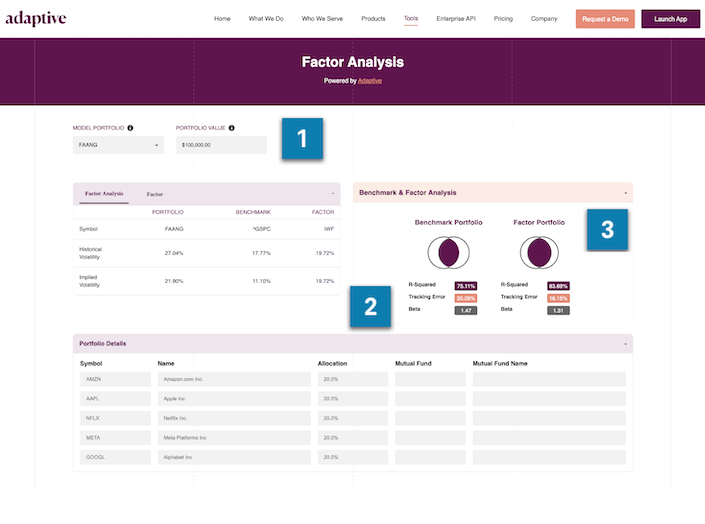The height and width of the screenshot is (524, 705).
Task: Follow the Adaptive link under the title
Action: click(x=370, y=81)
